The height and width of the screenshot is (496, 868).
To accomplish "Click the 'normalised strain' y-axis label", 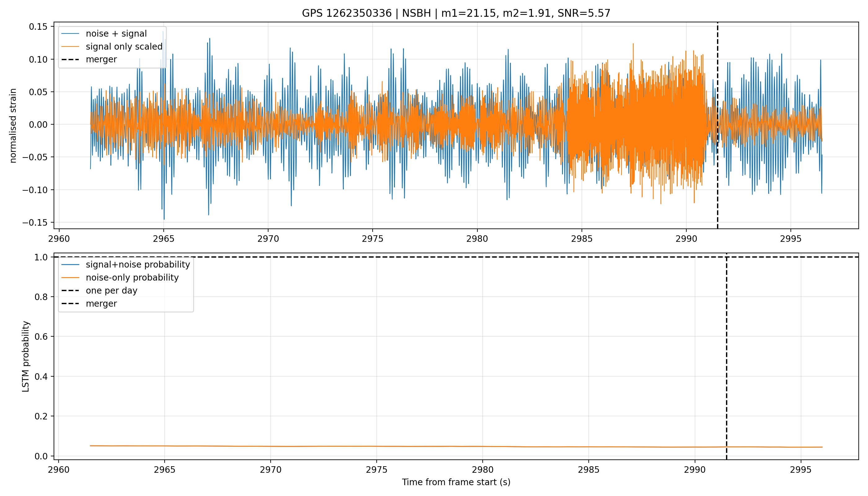I will [x=13, y=126].
